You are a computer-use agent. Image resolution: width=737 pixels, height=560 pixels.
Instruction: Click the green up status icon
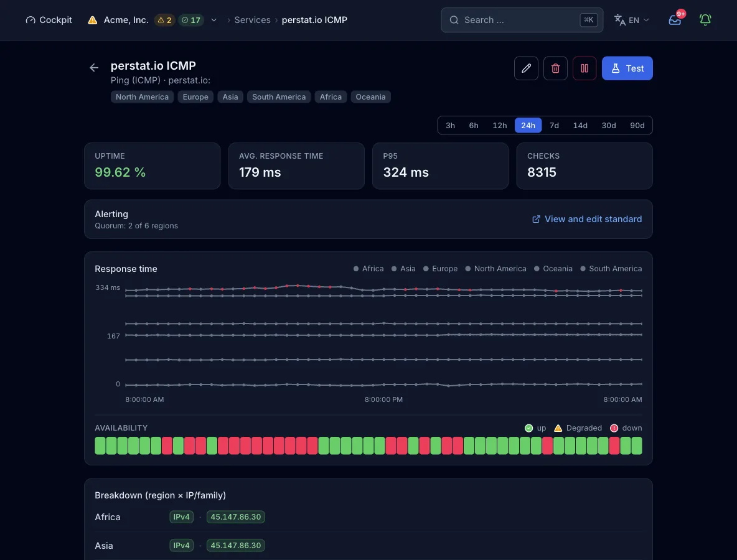pyautogui.click(x=528, y=428)
